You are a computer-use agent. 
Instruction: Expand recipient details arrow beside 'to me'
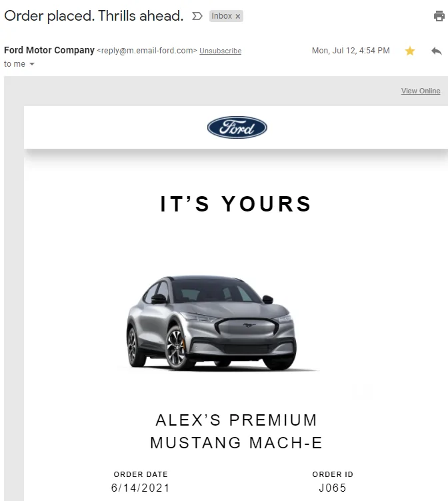pyautogui.click(x=32, y=64)
